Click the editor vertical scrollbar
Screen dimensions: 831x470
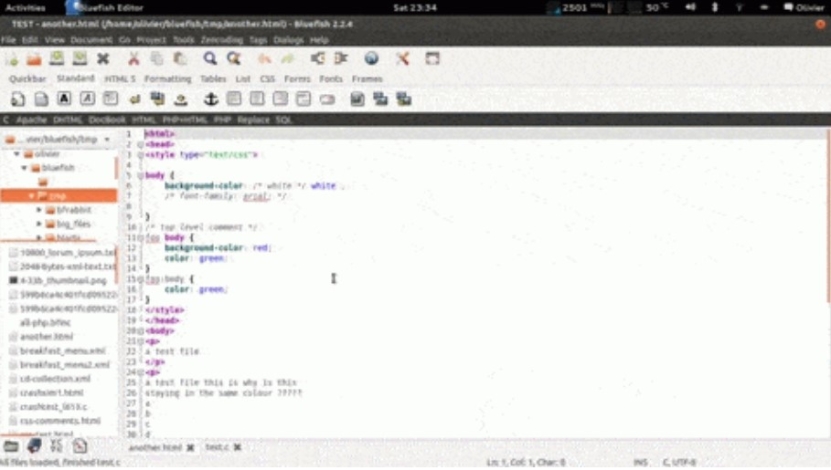tap(827, 217)
